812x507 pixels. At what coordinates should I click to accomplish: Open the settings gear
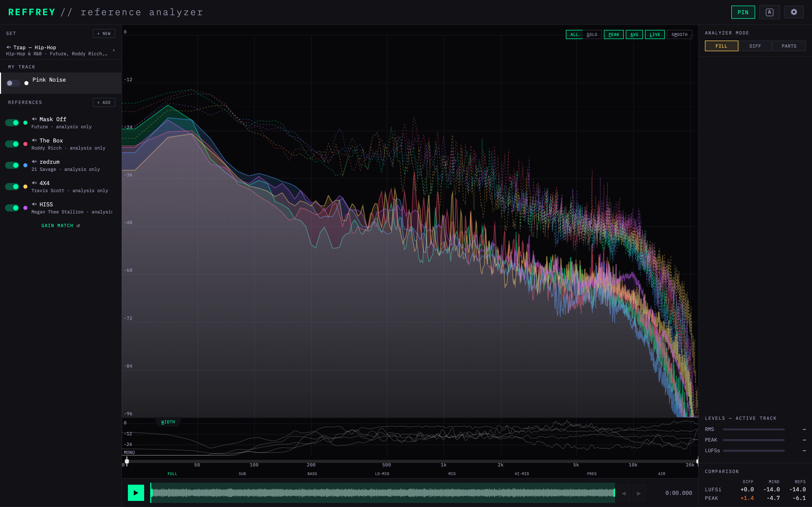point(793,12)
